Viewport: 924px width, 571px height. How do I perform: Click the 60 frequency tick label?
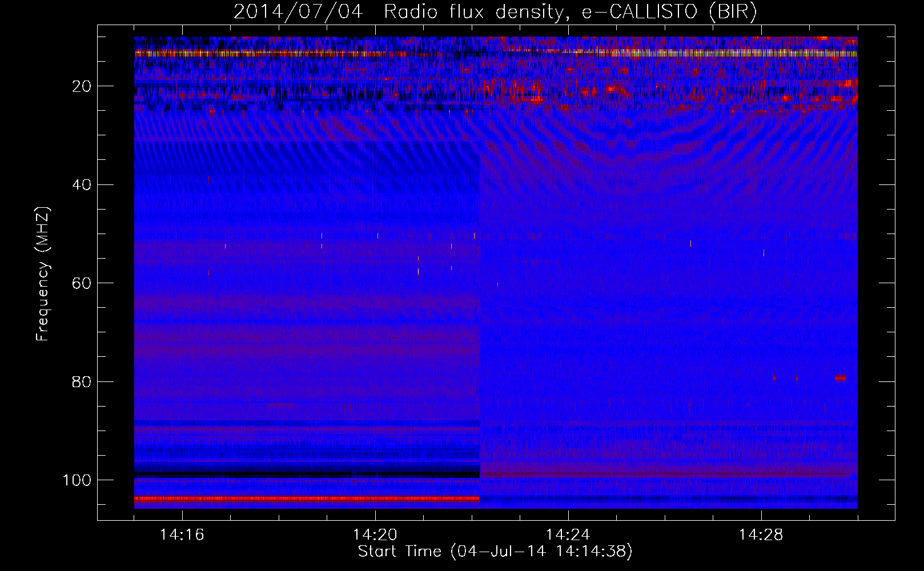[82, 283]
